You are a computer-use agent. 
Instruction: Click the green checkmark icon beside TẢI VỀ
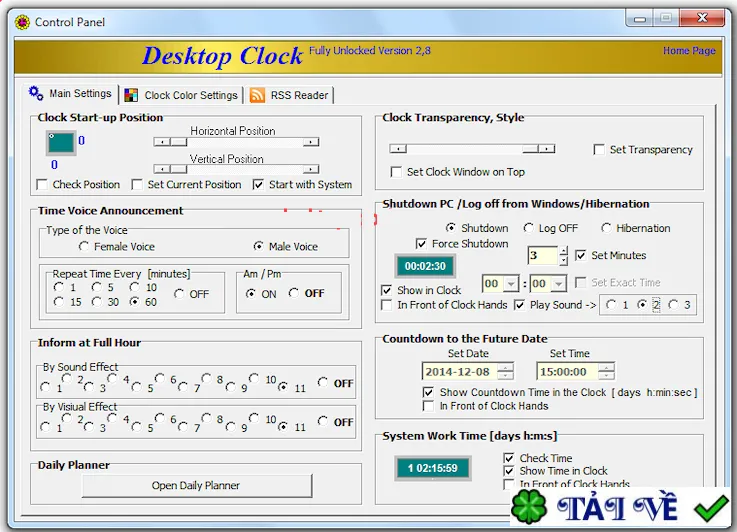pos(711,508)
